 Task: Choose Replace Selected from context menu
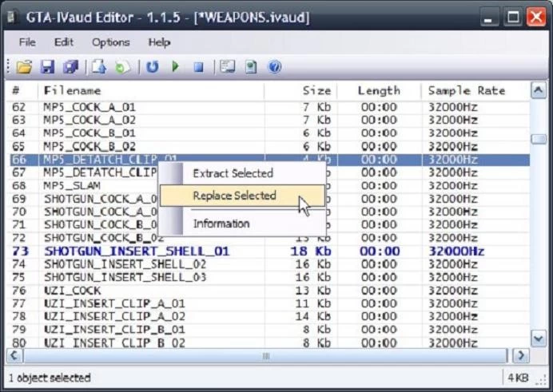pyautogui.click(x=234, y=196)
